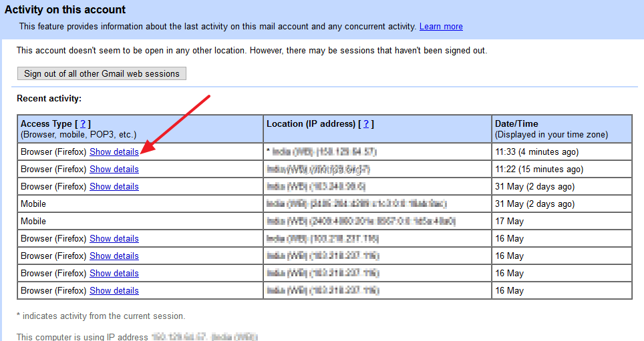Click the 17 May date cell

click(x=561, y=221)
